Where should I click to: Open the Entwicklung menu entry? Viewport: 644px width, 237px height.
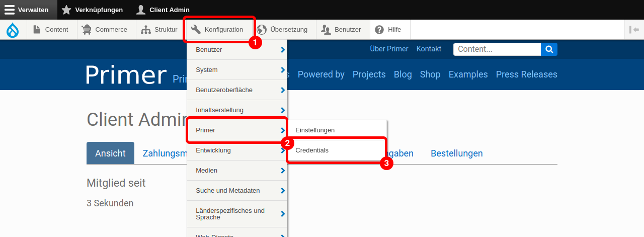pos(237,150)
